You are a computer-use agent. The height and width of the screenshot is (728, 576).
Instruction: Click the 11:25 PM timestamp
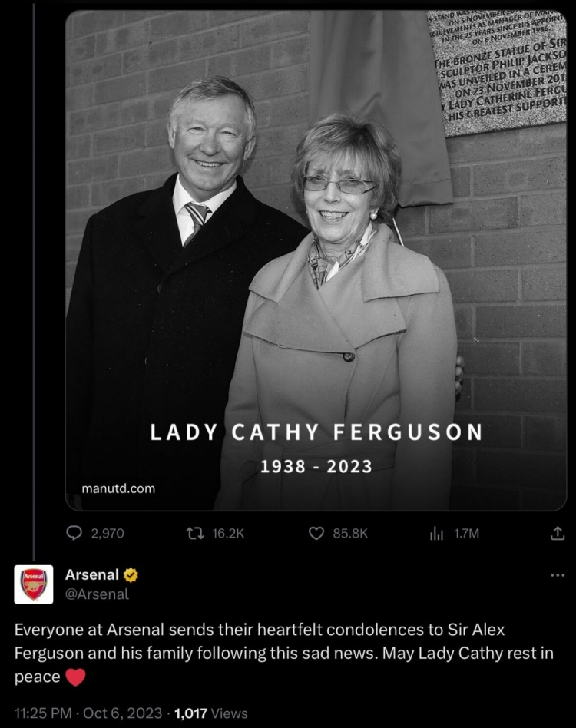42,713
